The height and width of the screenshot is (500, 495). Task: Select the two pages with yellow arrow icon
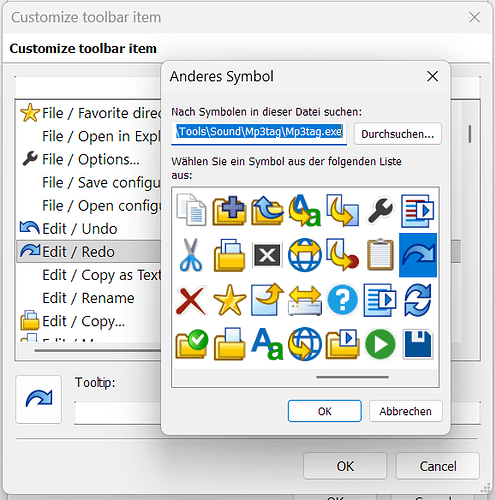tap(342, 210)
